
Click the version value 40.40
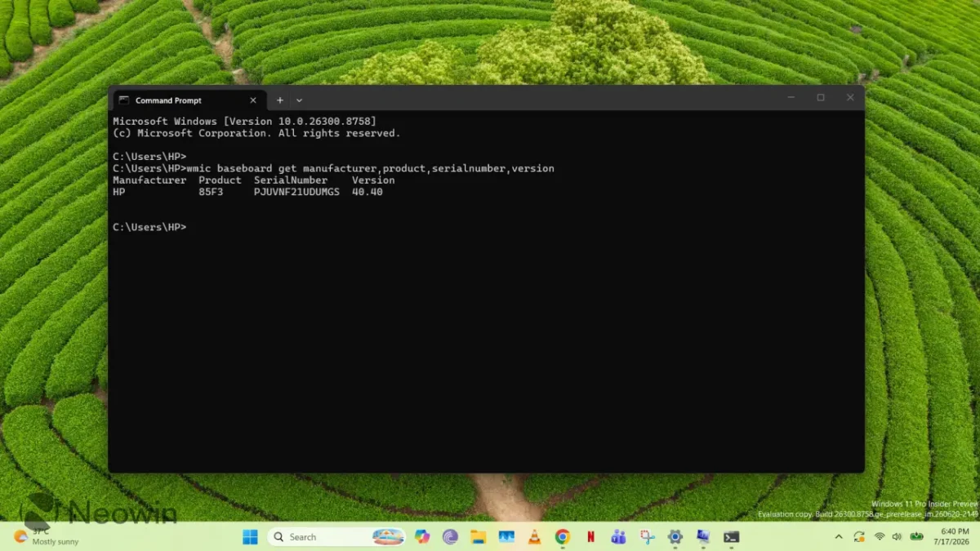click(367, 192)
